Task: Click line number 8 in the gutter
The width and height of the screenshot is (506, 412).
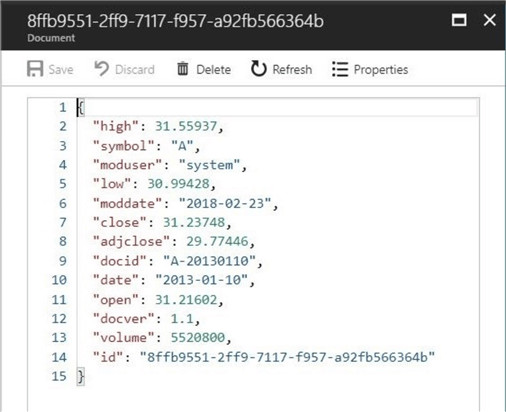Action: (63, 241)
